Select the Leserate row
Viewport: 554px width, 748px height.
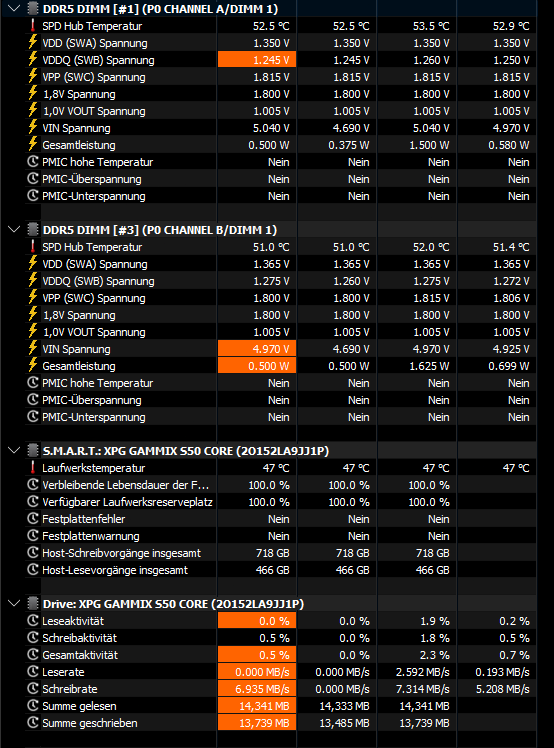pyautogui.click(x=281, y=672)
